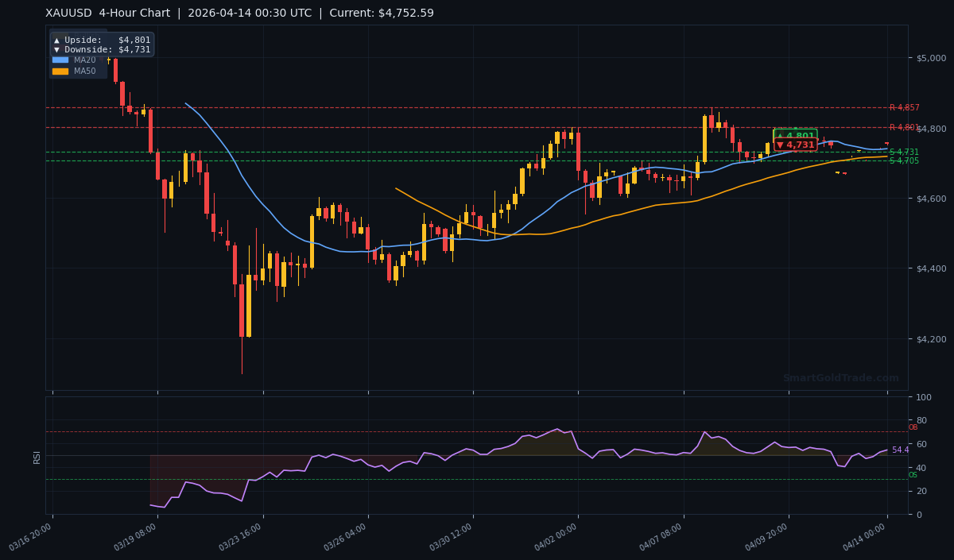The width and height of the screenshot is (954, 560).
Task: Click the S 4,731 support price label
Action: point(904,152)
